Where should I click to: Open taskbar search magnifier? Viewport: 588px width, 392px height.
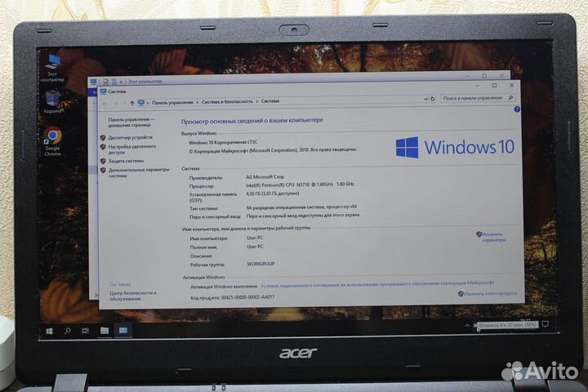(x=68, y=331)
